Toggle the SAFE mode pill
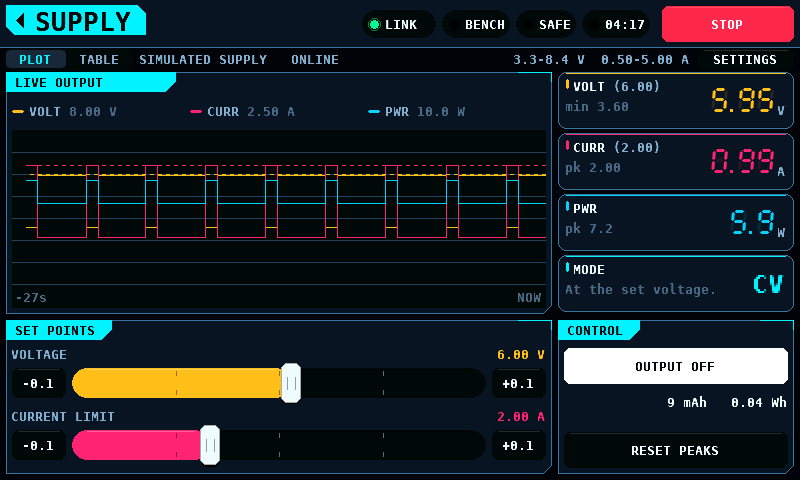 (546, 24)
